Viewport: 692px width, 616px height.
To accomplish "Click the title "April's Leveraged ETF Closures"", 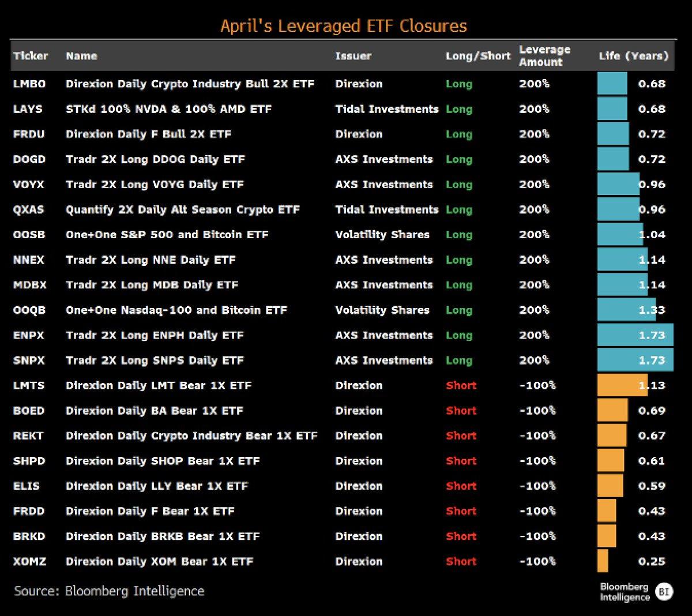I will [x=344, y=26].
